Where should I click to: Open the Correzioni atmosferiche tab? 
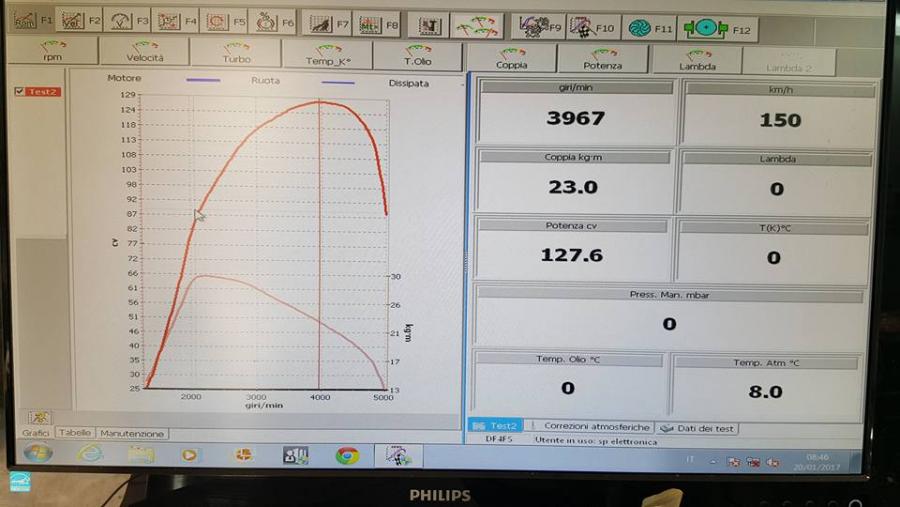591,427
